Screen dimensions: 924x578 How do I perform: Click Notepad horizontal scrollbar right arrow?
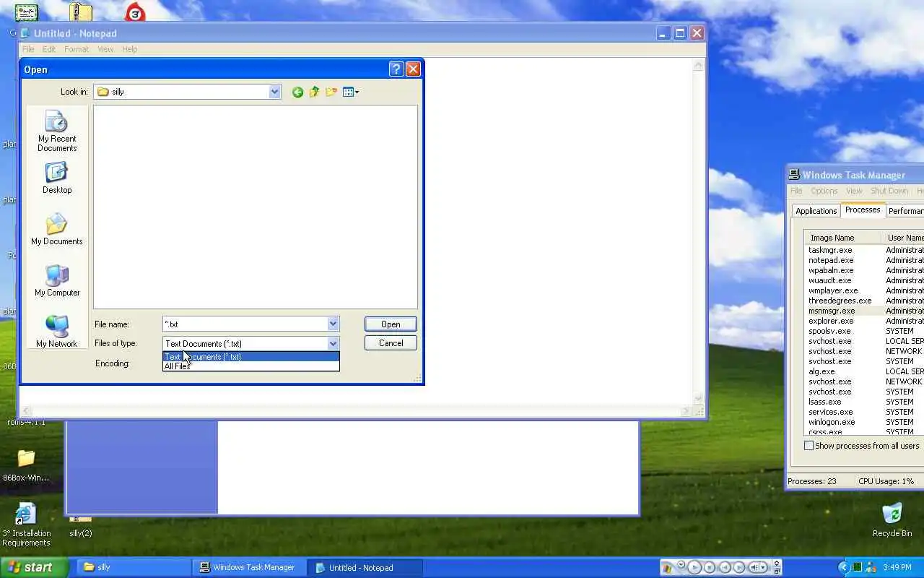687,411
